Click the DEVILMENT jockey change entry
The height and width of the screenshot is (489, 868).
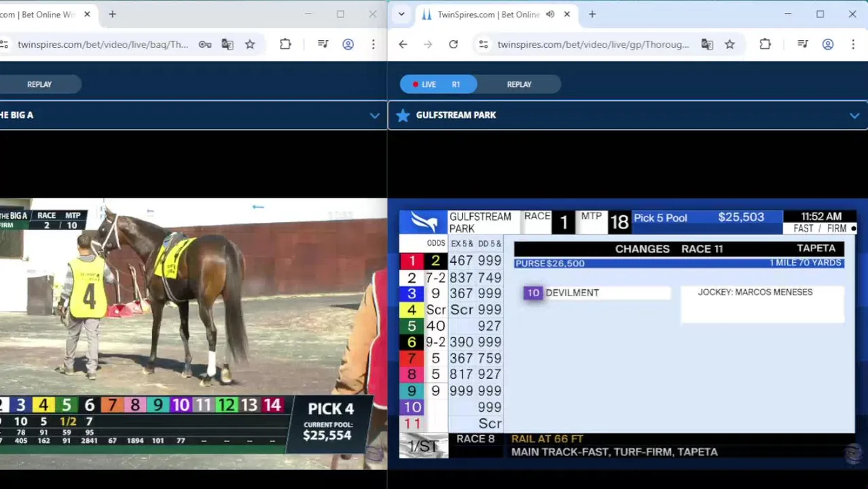pyautogui.click(x=597, y=293)
